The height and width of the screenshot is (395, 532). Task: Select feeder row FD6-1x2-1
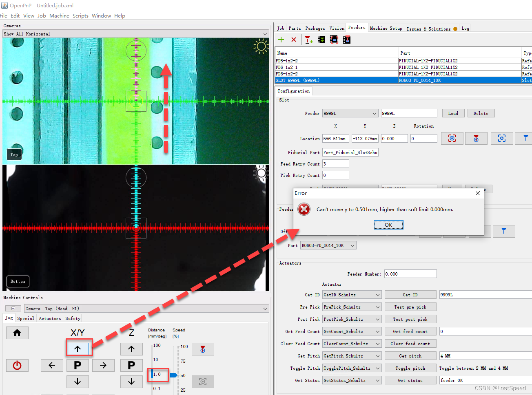coord(403,67)
